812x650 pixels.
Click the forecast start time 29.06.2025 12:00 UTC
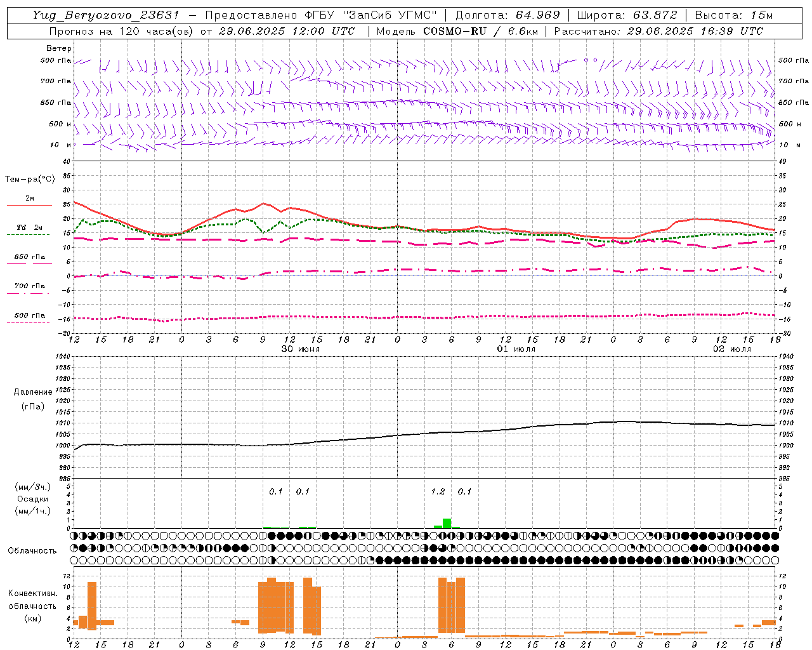[x=286, y=31]
